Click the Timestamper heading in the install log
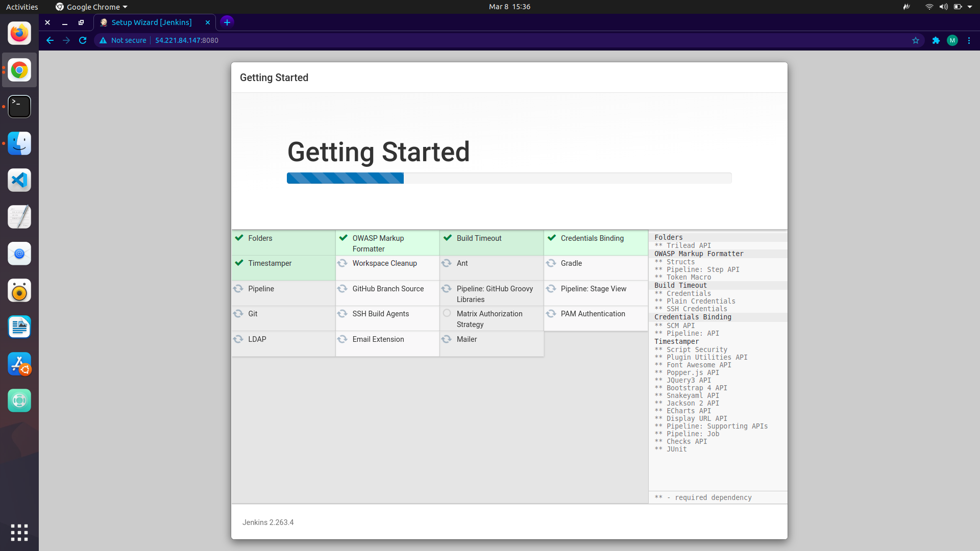 click(x=677, y=341)
